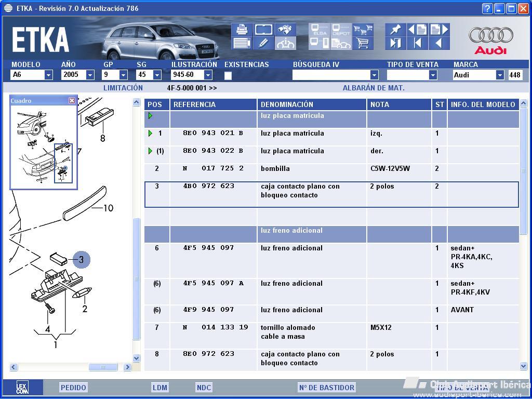The height and width of the screenshot is (399, 532).
Task: Click the horizontal scrollbar thumb under the illustration
Action: (x=103, y=367)
